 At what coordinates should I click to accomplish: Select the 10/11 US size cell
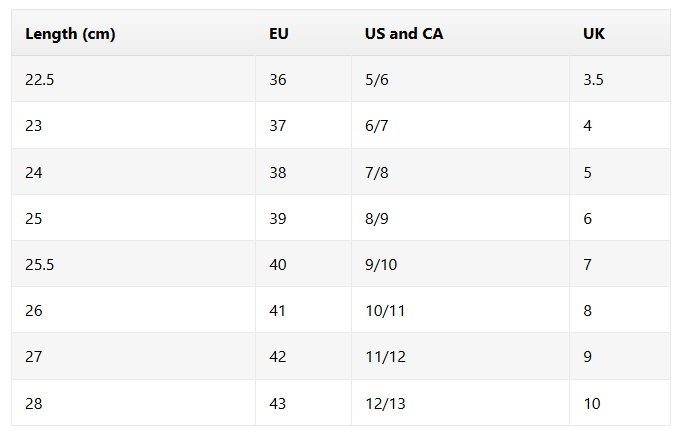[x=460, y=310]
